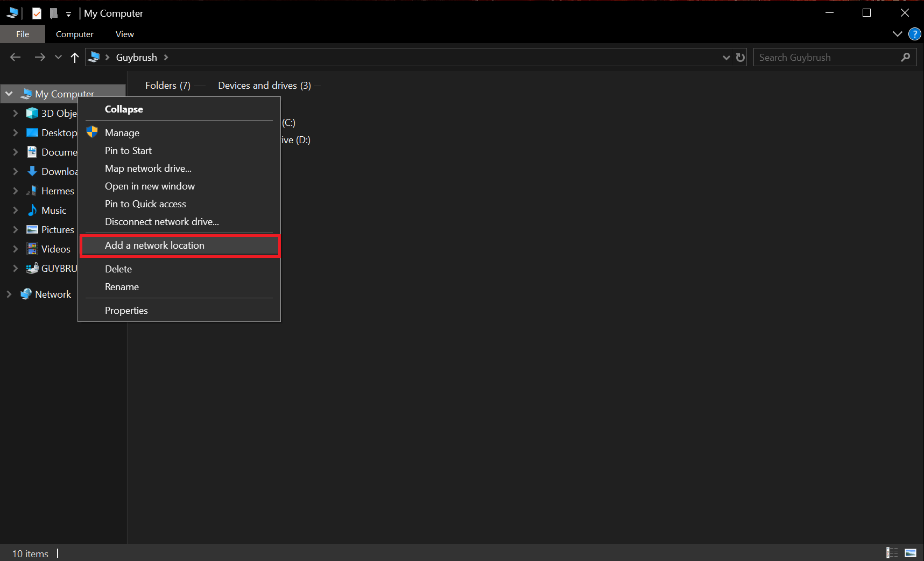Screen dimensions: 924x561
Task: Select Map network drive from menu
Action: coord(148,169)
